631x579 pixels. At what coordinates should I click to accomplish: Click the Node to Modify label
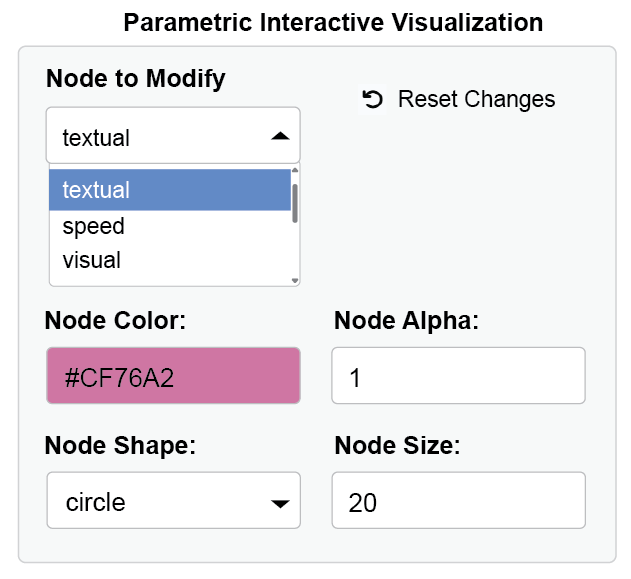pyautogui.click(x=136, y=78)
